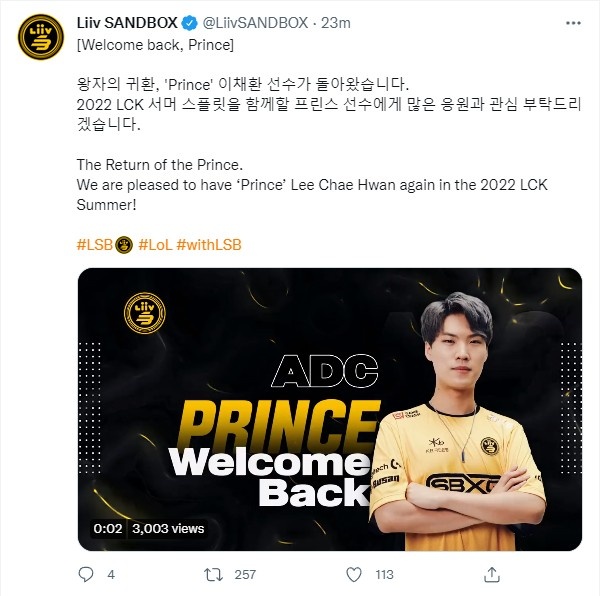Viewport: 601px width, 596px height.
Task: Click the 113 likes count
Action: pos(384,575)
